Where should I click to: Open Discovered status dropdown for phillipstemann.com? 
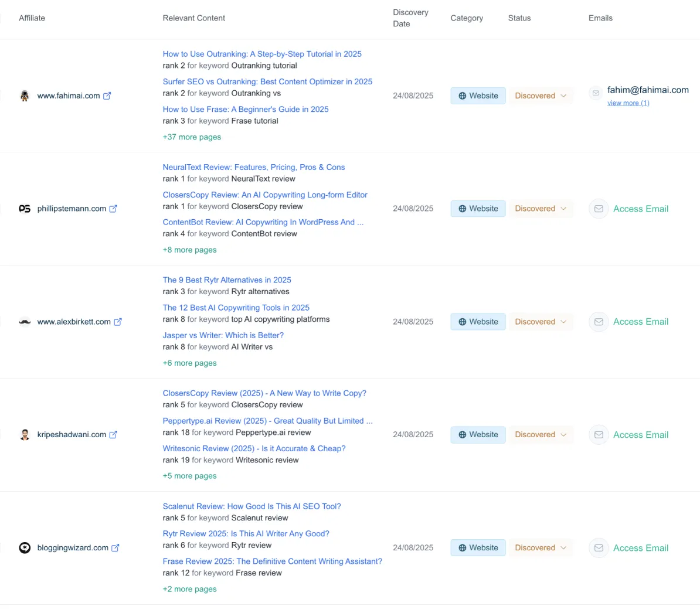(541, 209)
